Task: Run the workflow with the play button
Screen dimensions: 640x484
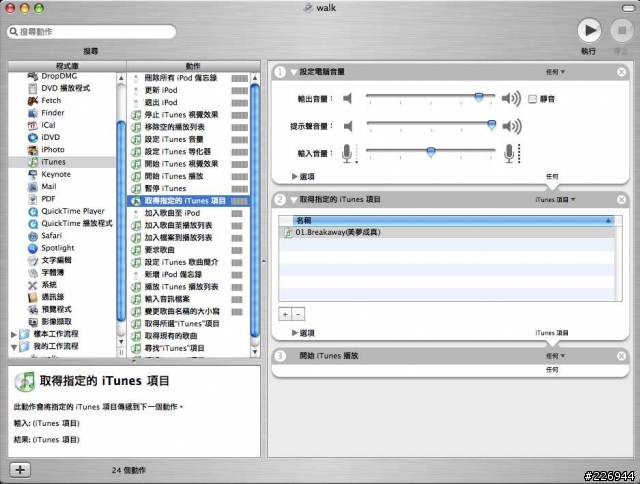Action: (589, 31)
